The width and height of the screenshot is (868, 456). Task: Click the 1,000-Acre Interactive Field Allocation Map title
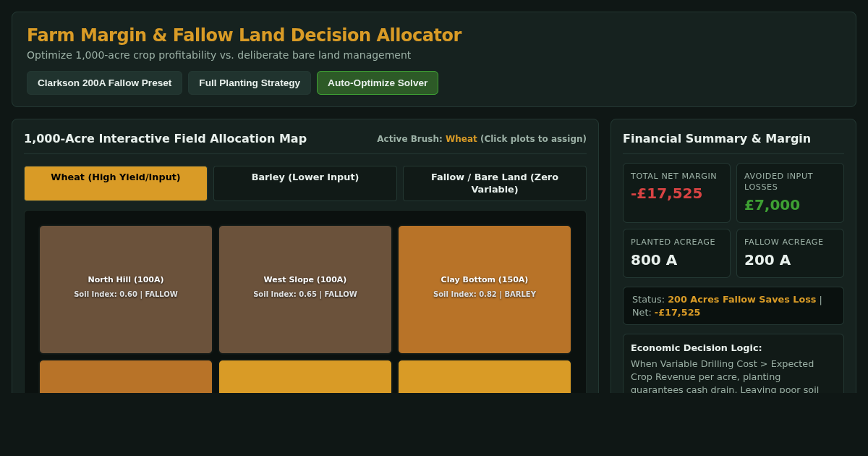click(166, 139)
